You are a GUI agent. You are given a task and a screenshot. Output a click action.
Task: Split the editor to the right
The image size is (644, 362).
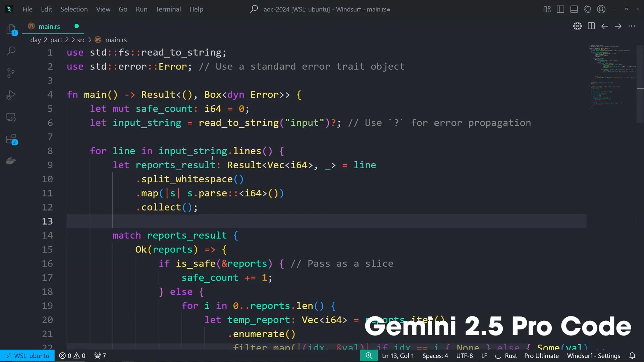591,26
